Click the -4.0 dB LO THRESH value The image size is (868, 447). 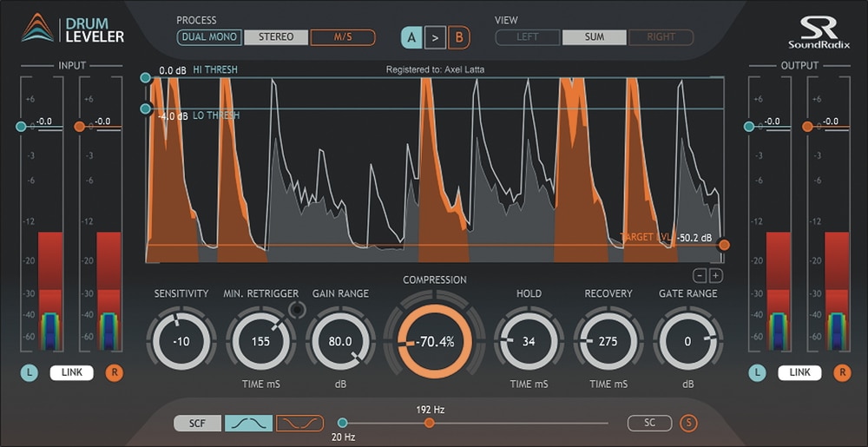click(x=172, y=116)
